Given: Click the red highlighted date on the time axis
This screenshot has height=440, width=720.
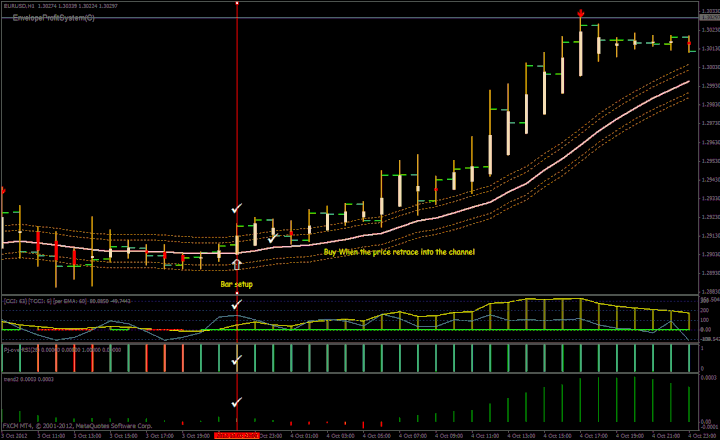Looking at the screenshot, I should point(236,435).
